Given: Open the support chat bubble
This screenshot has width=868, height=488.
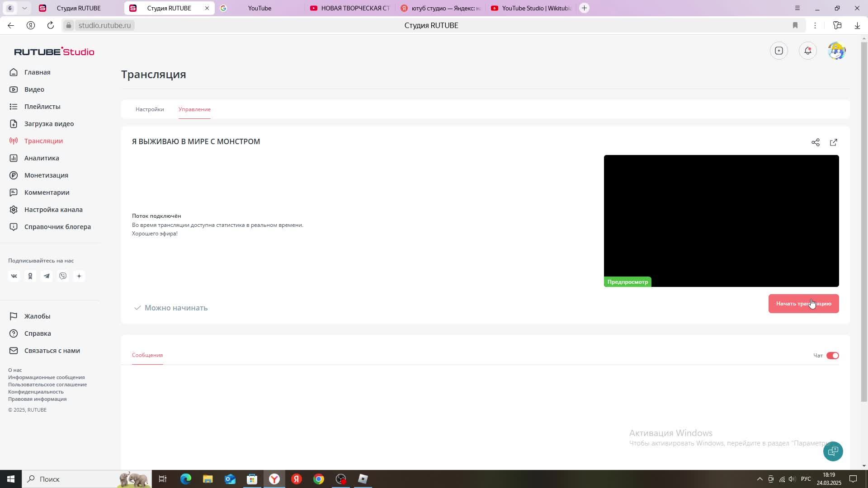Looking at the screenshot, I should [833, 451].
